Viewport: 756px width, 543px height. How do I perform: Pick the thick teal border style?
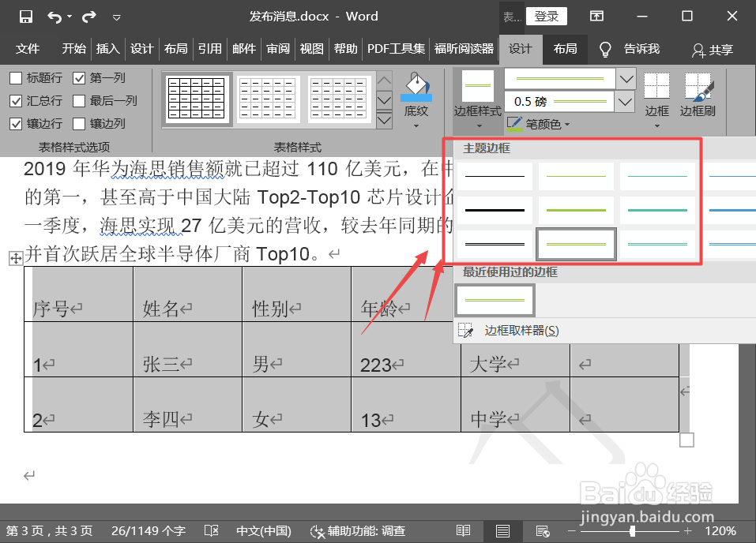pyautogui.click(x=657, y=210)
